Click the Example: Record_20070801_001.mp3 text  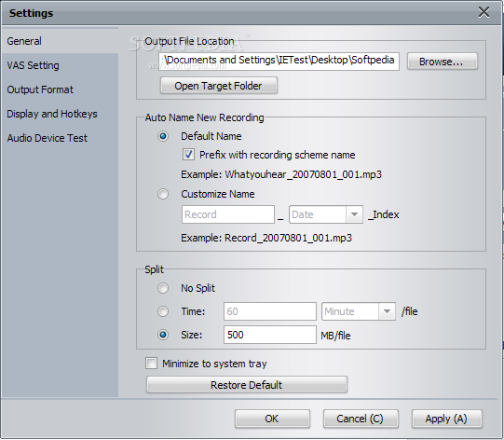tap(266, 238)
